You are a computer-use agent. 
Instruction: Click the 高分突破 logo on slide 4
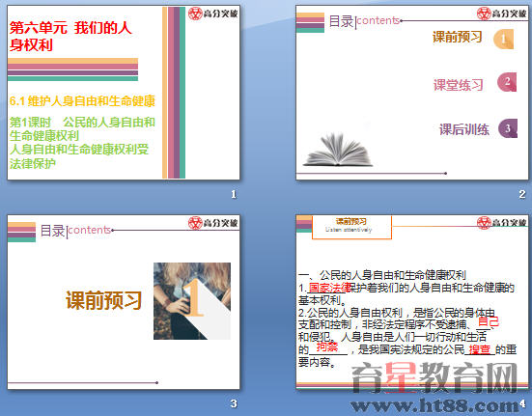501,223
